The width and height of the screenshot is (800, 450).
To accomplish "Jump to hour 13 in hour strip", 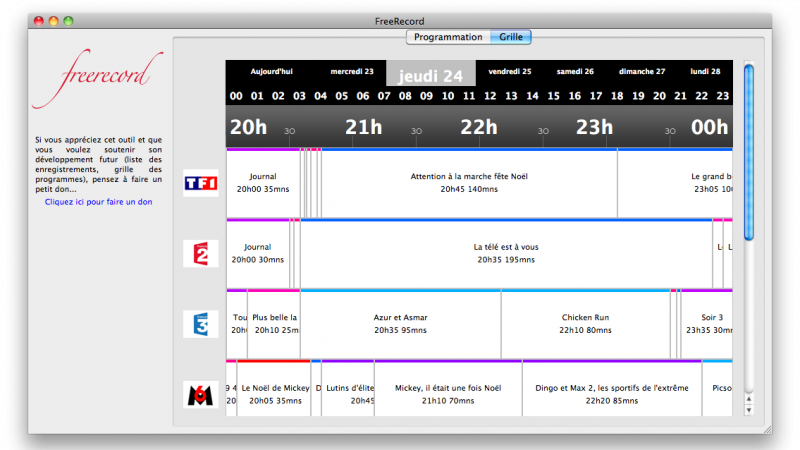I will coord(511,96).
